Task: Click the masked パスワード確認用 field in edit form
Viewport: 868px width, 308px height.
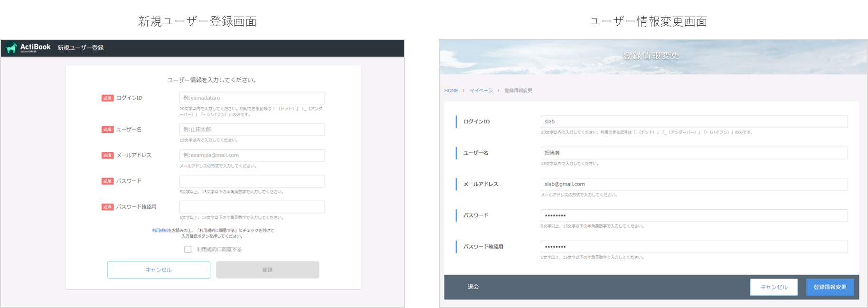Action: pos(694,247)
